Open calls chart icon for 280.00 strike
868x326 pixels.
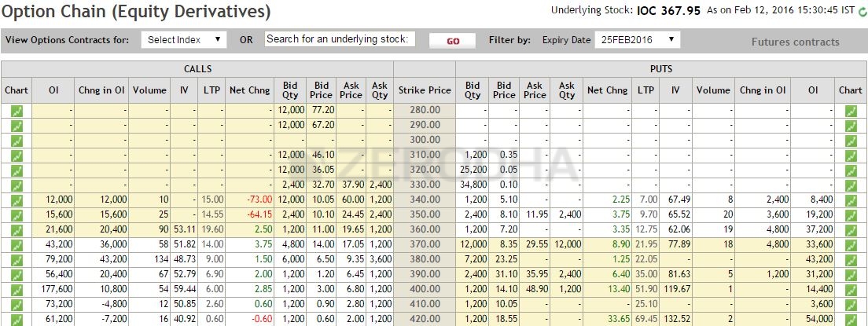(17, 111)
